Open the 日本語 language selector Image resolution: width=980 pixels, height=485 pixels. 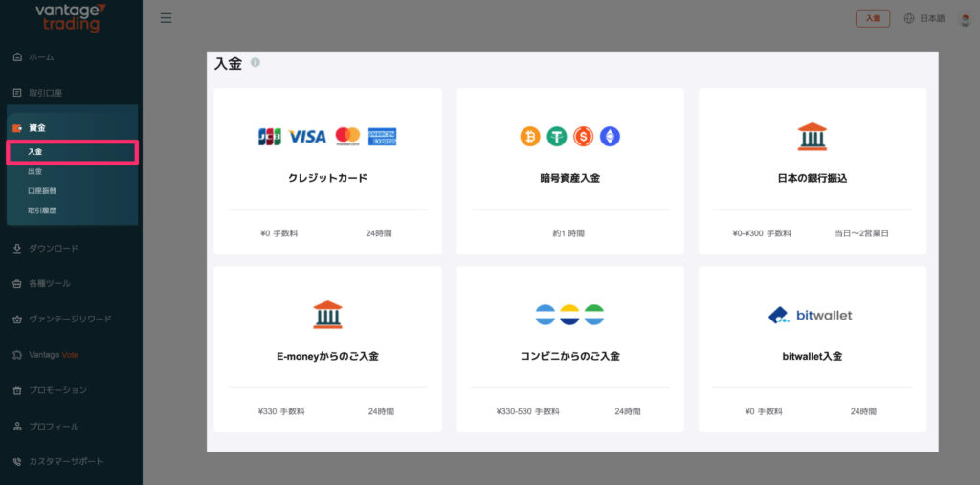point(932,19)
